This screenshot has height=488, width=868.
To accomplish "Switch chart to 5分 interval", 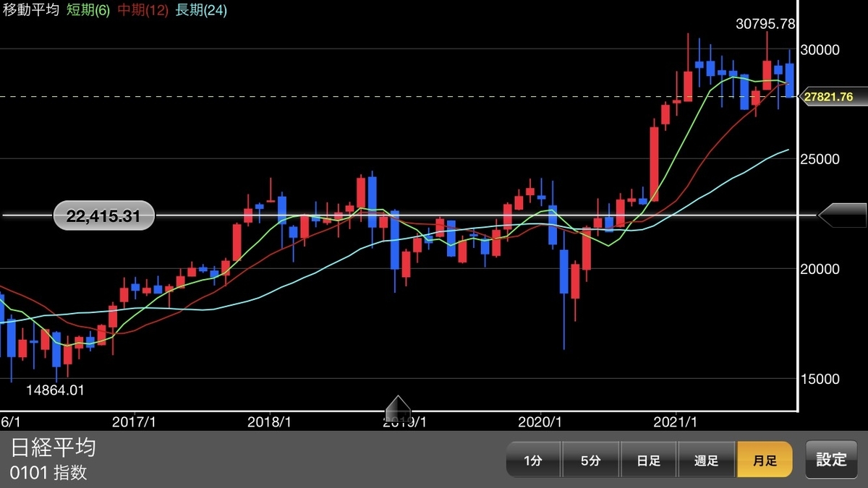I will click(x=591, y=460).
